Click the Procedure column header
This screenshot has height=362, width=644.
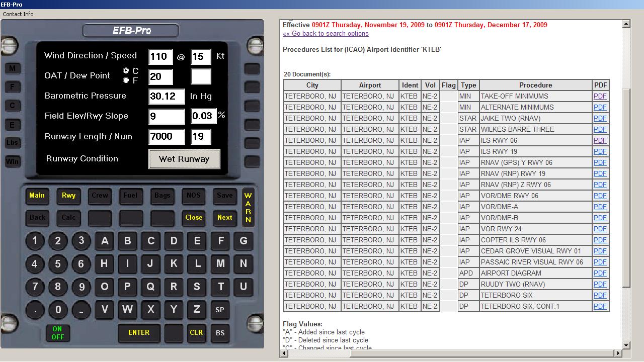click(x=535, y=85)
